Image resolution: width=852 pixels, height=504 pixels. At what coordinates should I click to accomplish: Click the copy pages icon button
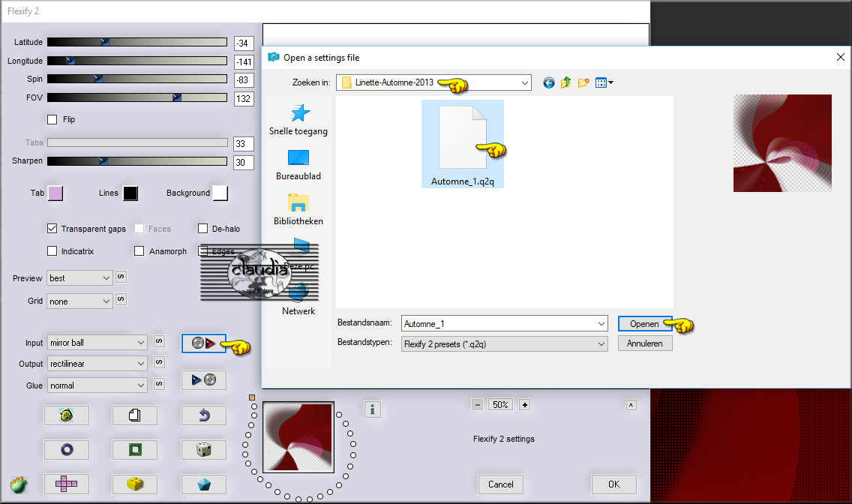click(x=135, y=415)
